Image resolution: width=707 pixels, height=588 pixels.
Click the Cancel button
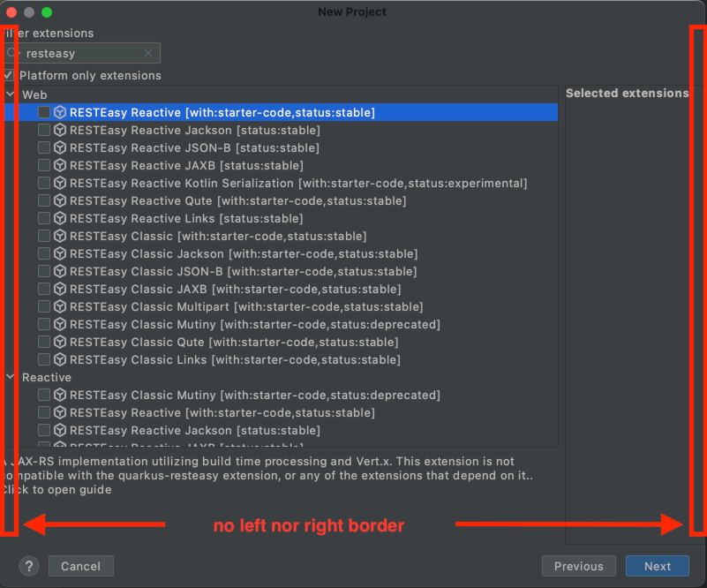coord(81,566)
